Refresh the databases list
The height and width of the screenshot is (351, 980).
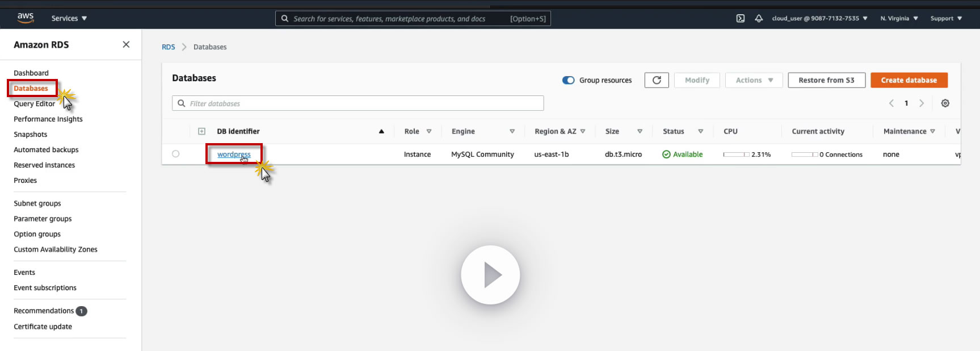(657, 80)
